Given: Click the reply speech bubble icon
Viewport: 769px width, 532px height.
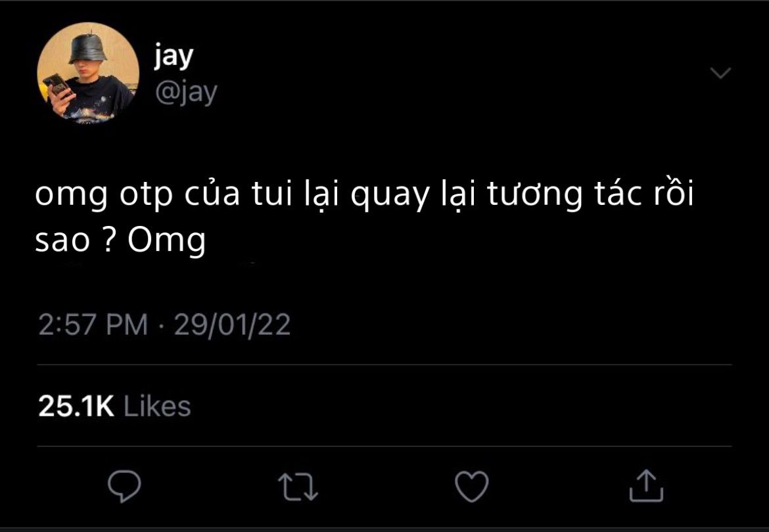Looking at the screenshot, I should click(x=125, y=486).
